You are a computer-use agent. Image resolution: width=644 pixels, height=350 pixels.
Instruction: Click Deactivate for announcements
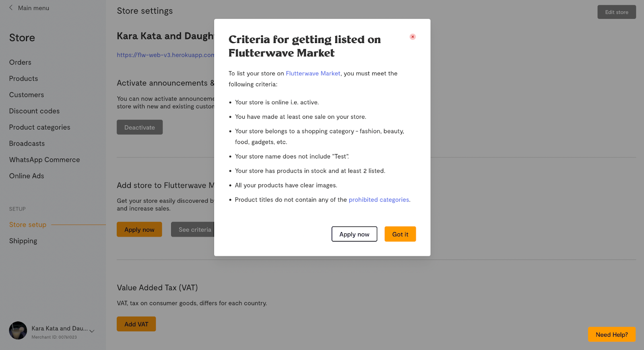tap(140, 127)
